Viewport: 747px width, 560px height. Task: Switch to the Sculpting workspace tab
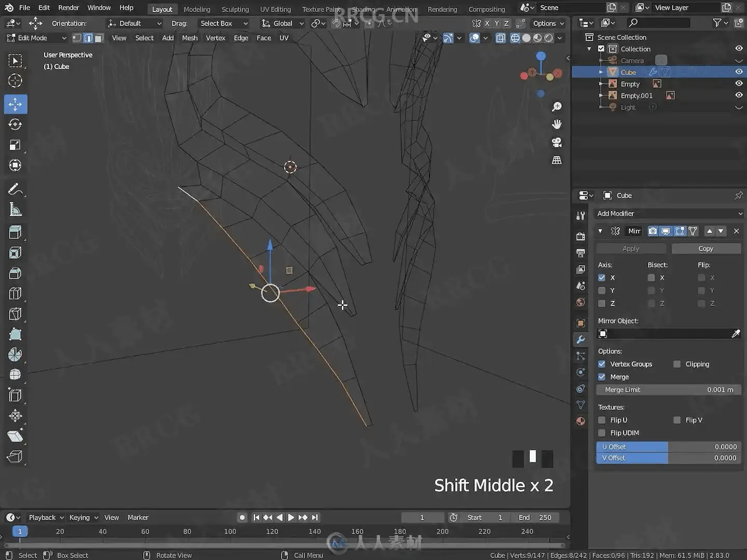click(235, 9)
